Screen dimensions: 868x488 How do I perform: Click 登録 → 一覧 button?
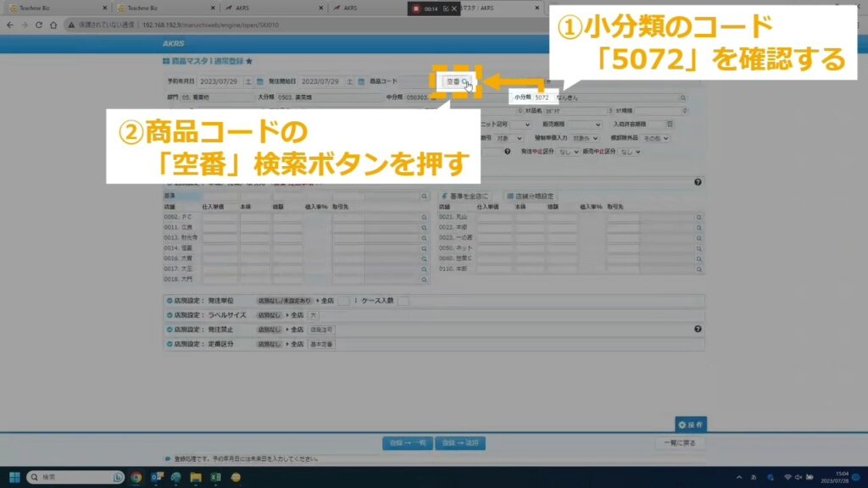pos(406,443)
